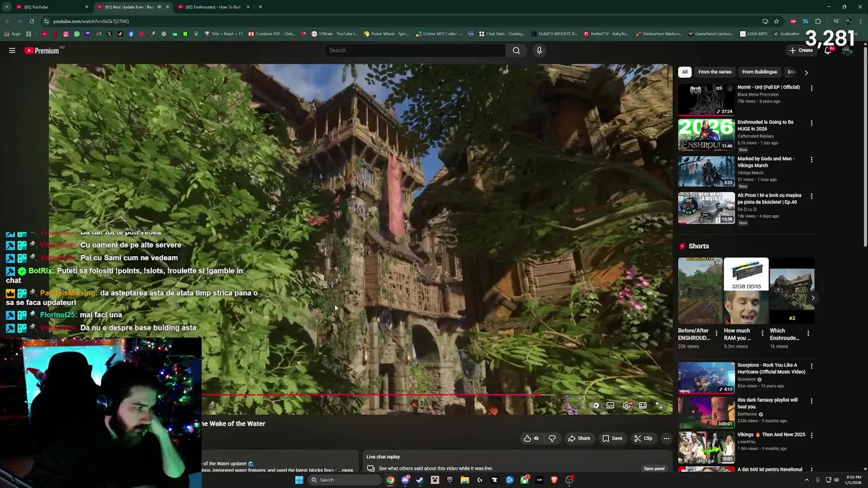Dislike the video
This screenshot has width=868, height=488.
[552, 439]
